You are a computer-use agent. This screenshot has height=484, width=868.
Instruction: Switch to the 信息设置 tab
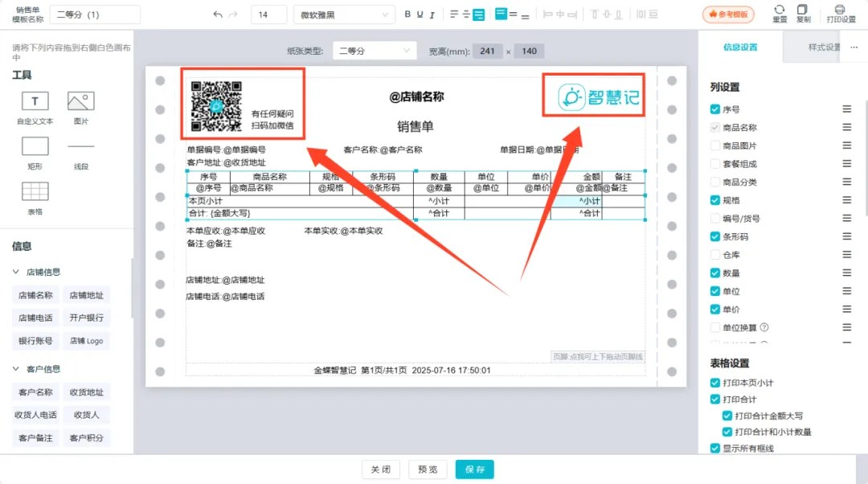coord(740,47)
